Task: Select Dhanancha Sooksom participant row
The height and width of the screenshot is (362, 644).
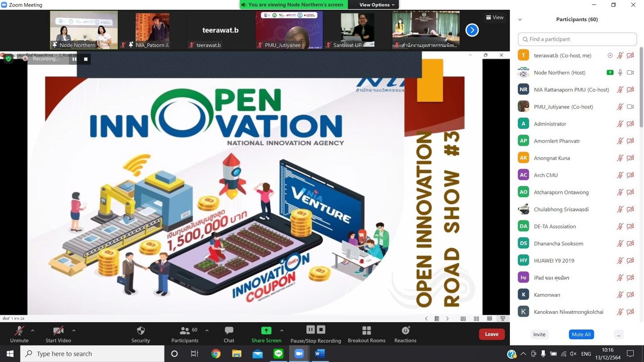Action: coord(577,244)
